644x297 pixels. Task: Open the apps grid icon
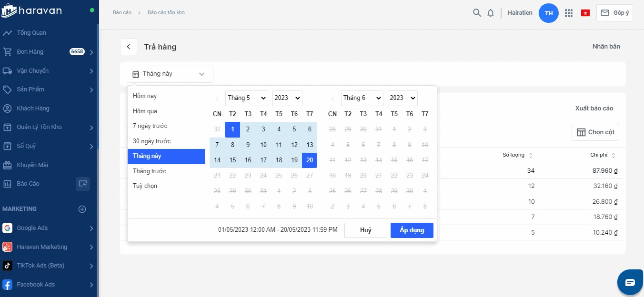[568, 13]
